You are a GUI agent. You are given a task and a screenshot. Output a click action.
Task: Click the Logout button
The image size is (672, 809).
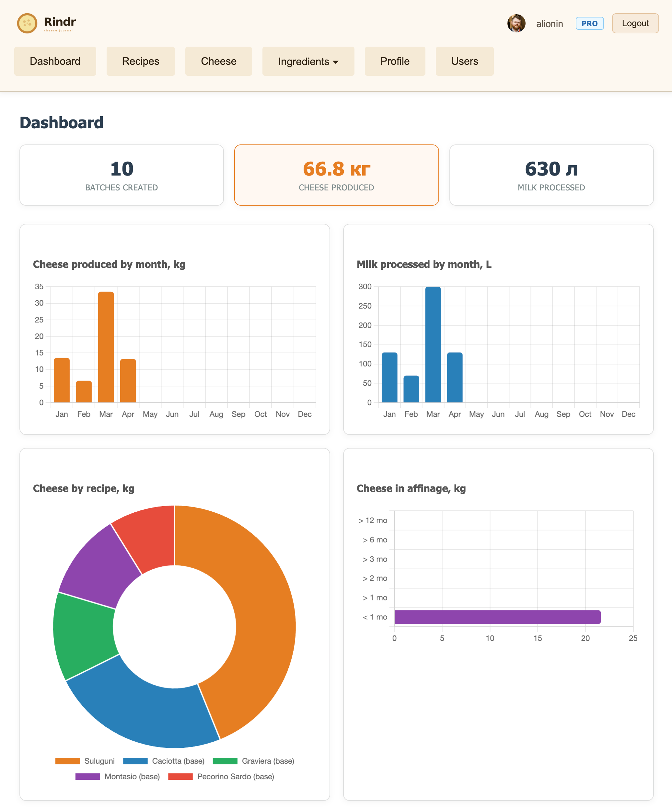click(635, 23)
